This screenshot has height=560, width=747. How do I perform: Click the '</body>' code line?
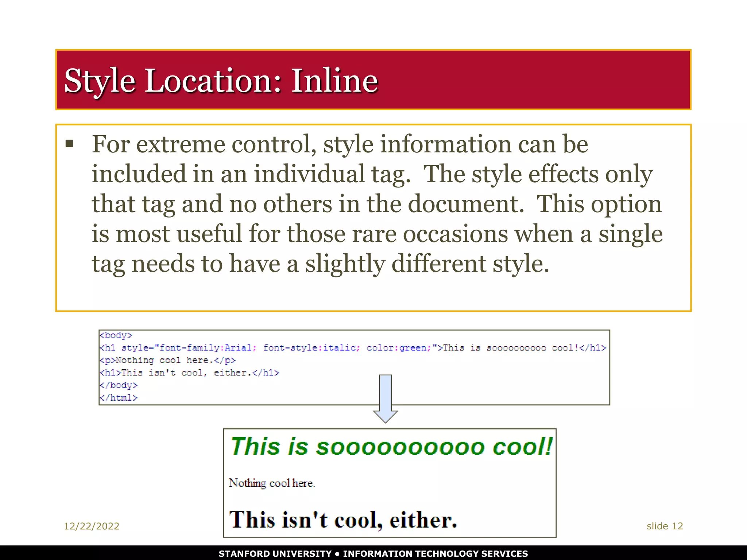click(x=119, y=385)
